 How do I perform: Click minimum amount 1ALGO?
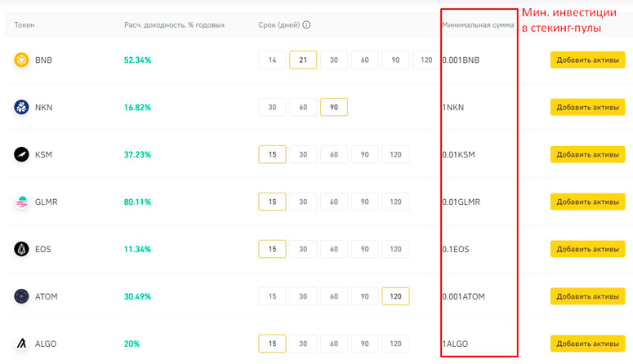pos(456,344)
